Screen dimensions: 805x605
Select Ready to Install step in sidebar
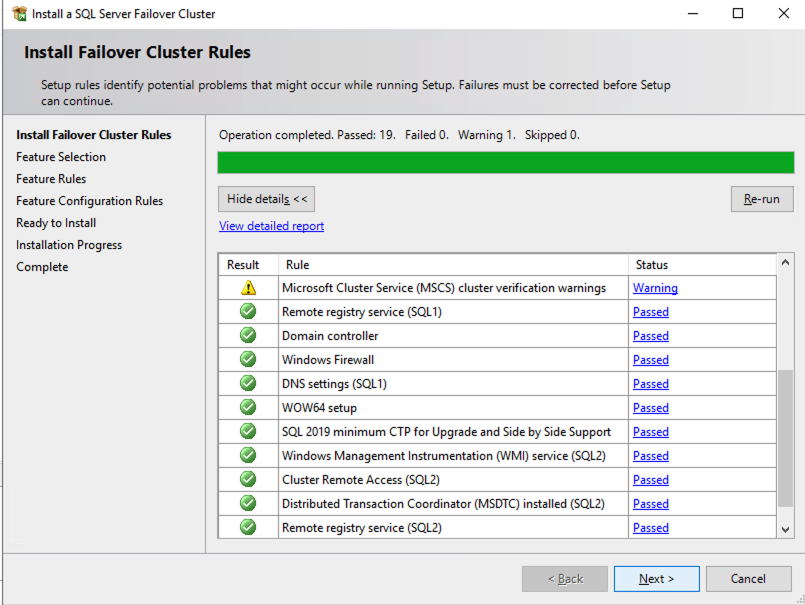pyautogui.click(x=56, y=223)
